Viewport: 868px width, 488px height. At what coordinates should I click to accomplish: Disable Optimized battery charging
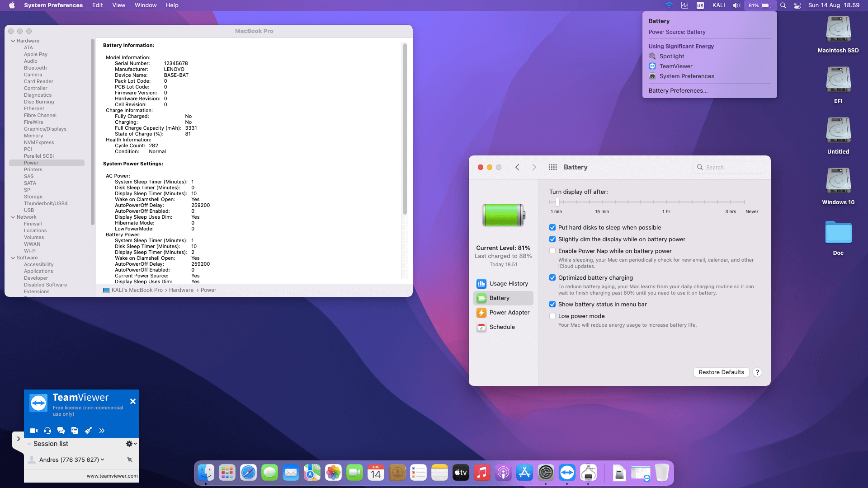552,278
